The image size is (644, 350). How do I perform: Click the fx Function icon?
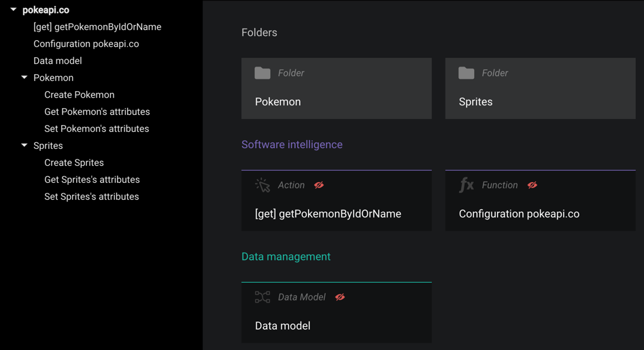pos(467,185)
